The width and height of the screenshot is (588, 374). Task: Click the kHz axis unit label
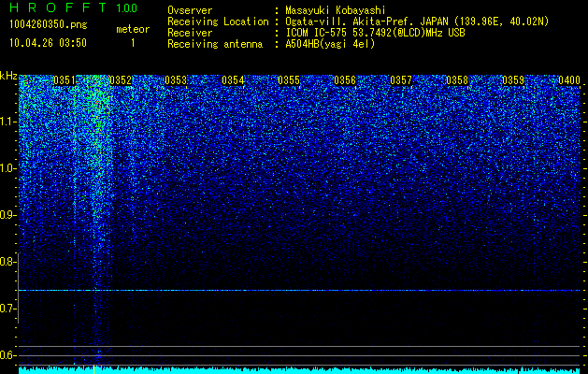(8, 76)
